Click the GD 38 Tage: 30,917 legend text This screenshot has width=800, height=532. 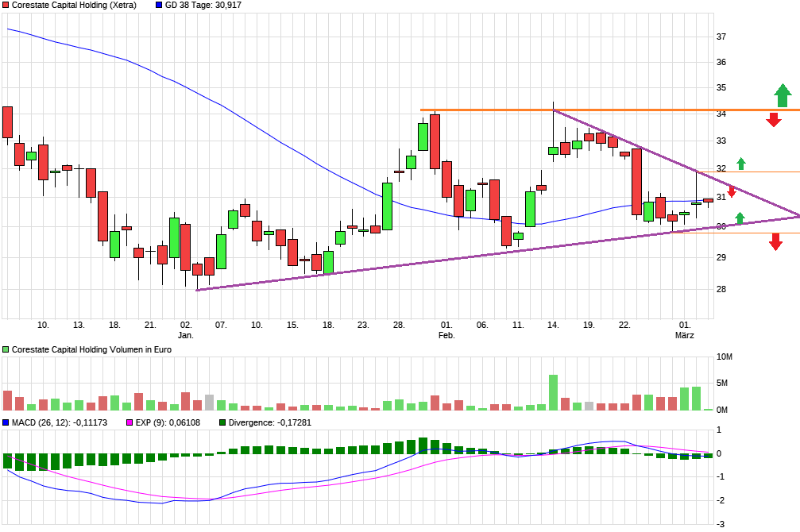(203, 6)
